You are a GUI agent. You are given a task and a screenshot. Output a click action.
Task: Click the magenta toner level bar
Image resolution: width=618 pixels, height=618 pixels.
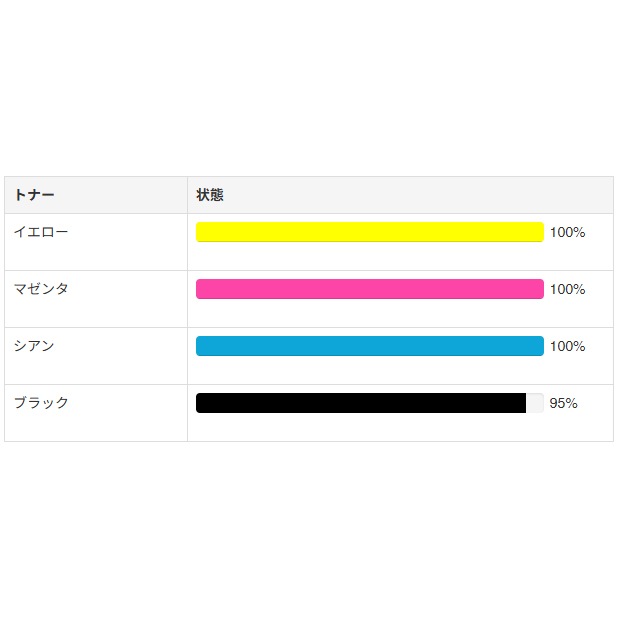click(x=369, y=289)
